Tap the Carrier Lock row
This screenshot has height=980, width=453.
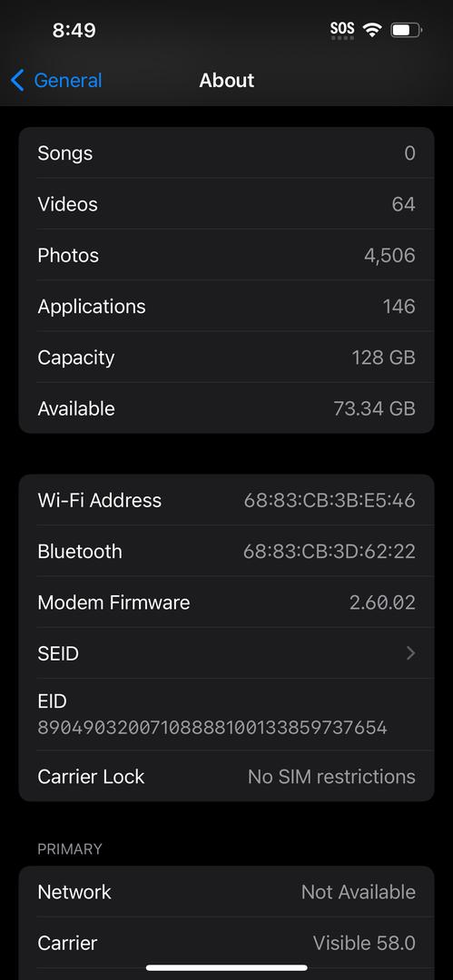pos(227,776)
